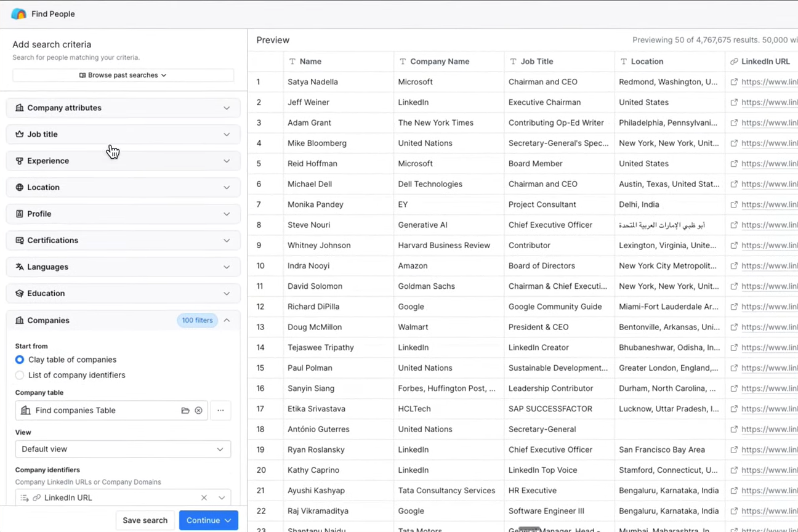Expand the Job title filter section
The width and height of the screenshot is (798, 532).
pyautogui.click(x=123, y=134)
